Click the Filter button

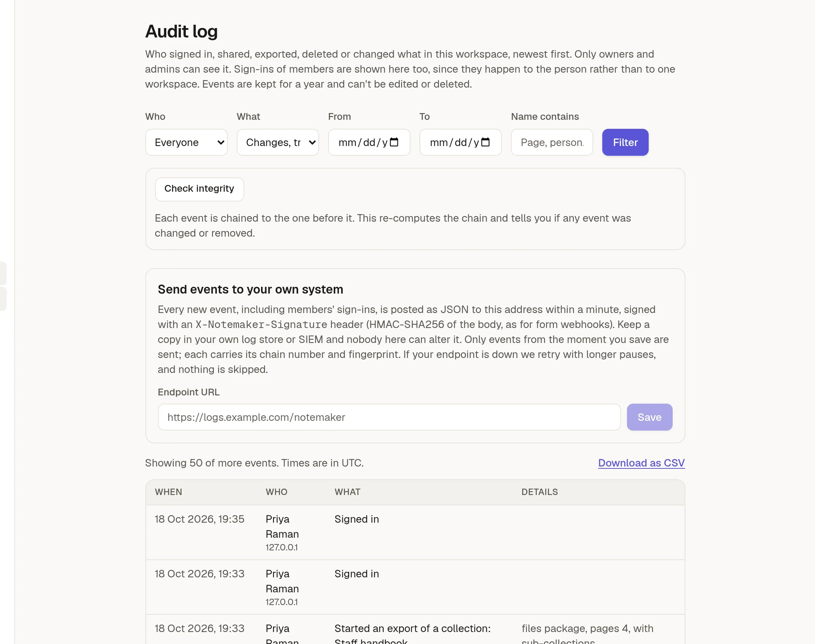point(625,142)
